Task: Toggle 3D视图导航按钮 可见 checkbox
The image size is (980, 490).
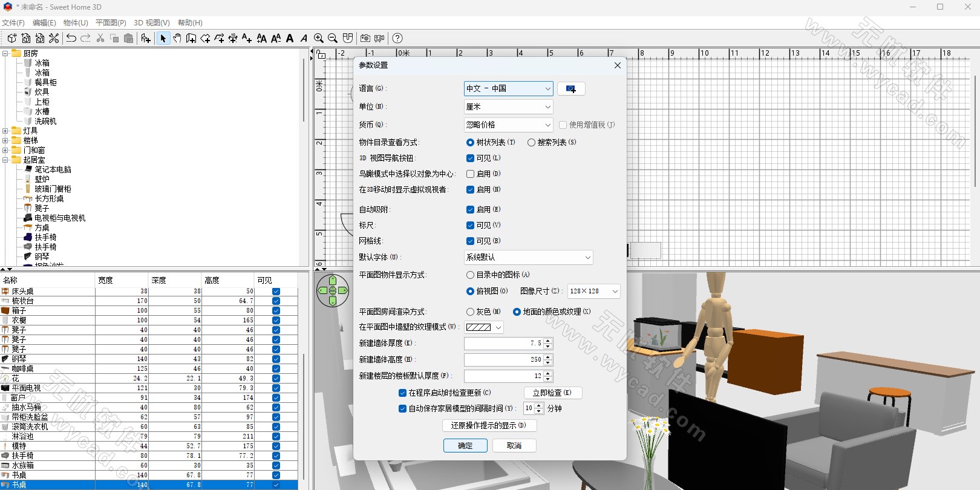Action: [x=470, y=158]
